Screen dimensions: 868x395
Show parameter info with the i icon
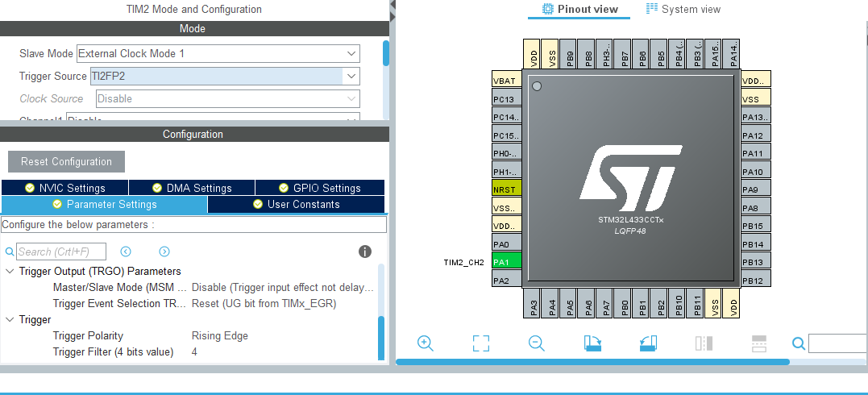(365, 252)
